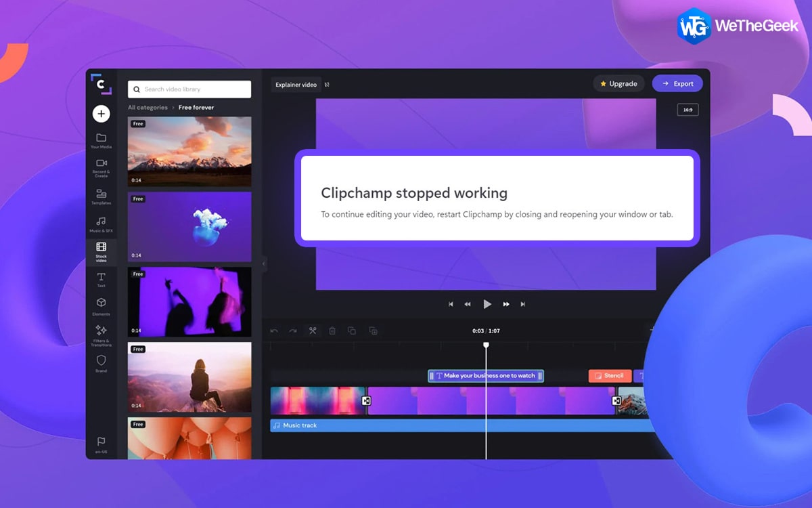Select the dancing silhouettes stock video
Screen dimensions: 812x508
(x=189, y=302)
